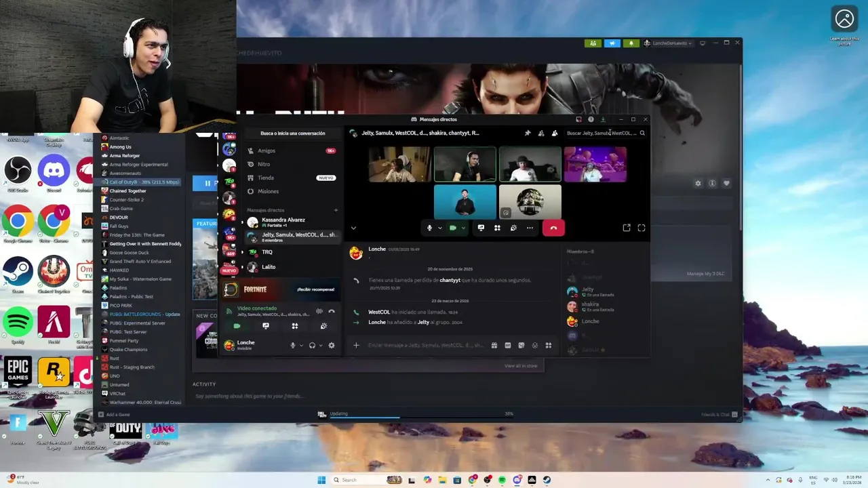Open headphone device arrow in user panel
The height and width of the screenshot is (488, 868).
[x=321, y=346]
